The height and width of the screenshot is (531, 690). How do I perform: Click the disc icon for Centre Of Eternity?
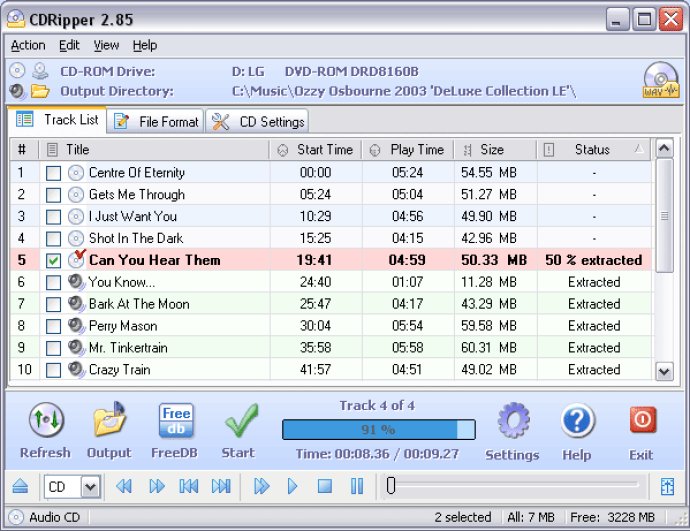point(76,173)
